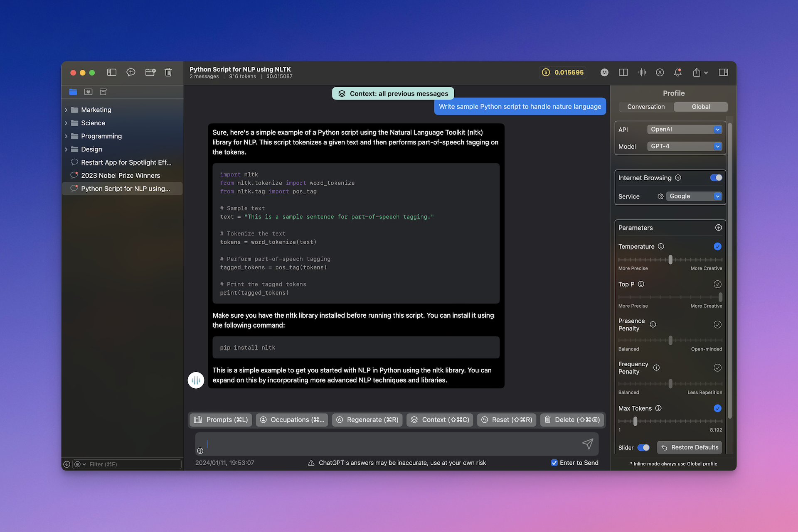
Task: Expand the Programming folder
Action: coord(66,136)
